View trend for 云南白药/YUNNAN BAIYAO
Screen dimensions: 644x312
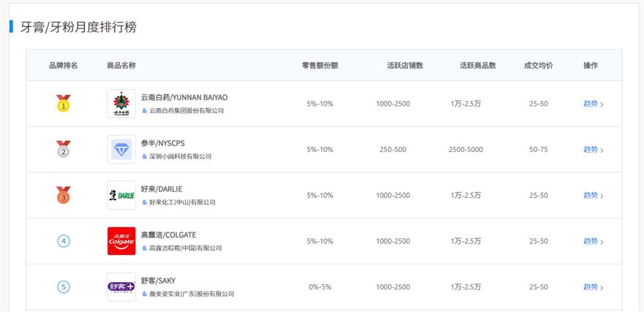(x=591, y=104)
